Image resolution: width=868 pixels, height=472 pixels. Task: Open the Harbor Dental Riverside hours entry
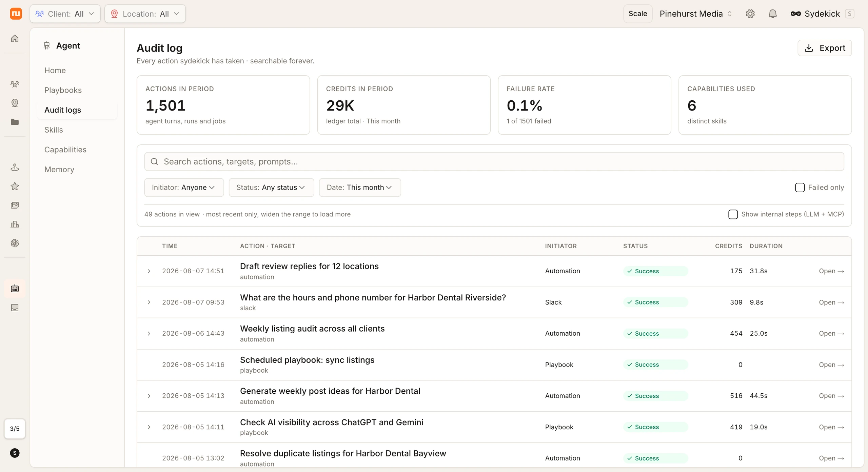831,302
